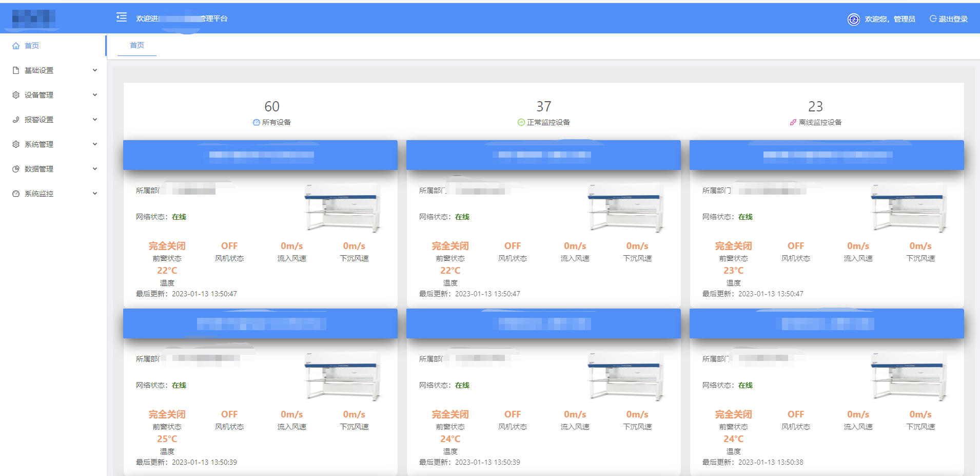Click the 设备管理 gear icon
This screenshot has height=476, width=980.
point(16,95)
